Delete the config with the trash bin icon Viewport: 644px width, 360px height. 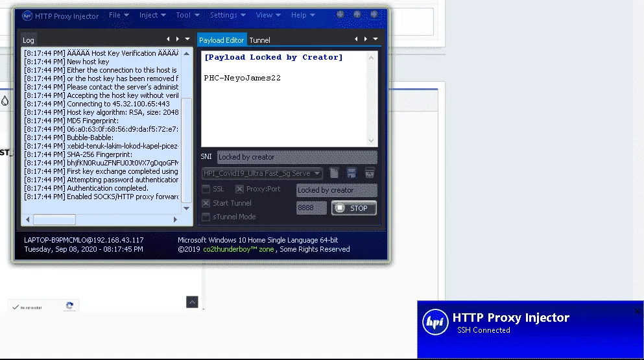pos(370,173)
